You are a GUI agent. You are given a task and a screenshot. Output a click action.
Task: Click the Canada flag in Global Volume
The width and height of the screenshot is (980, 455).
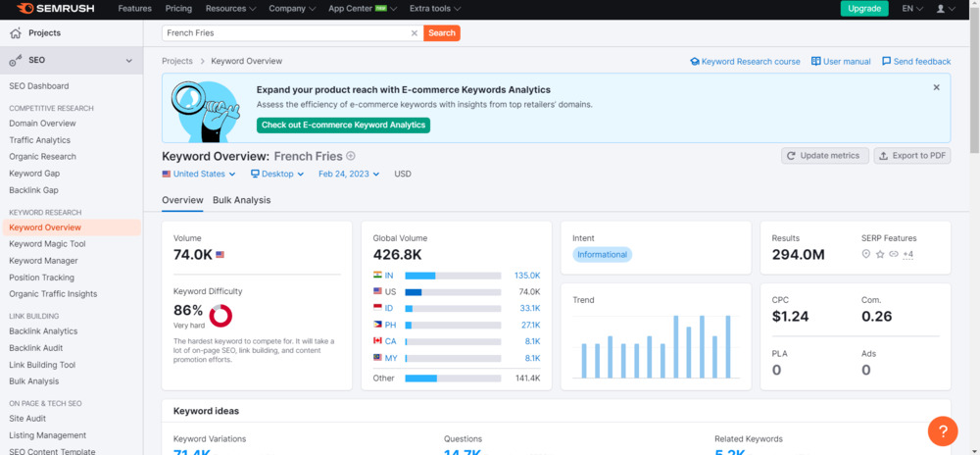[377, 341]
